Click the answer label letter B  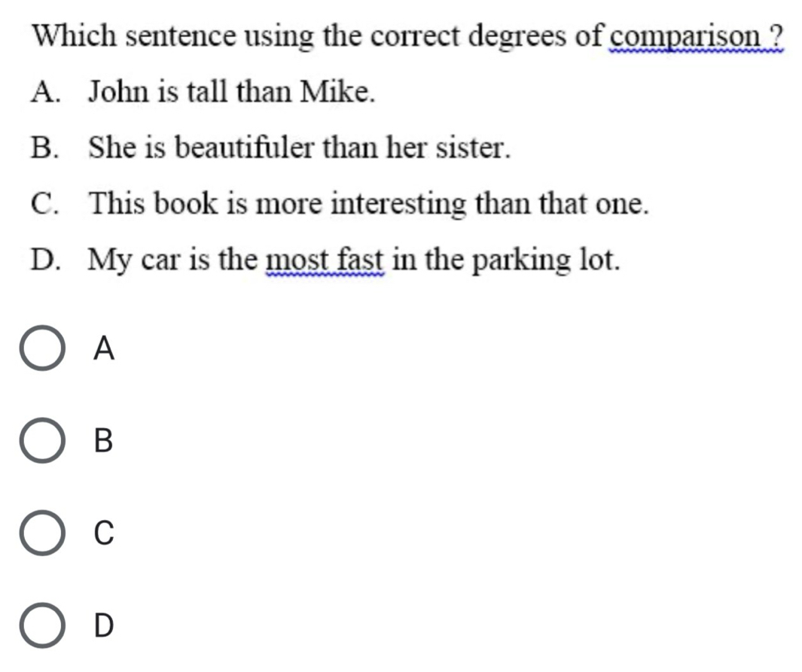103,440
